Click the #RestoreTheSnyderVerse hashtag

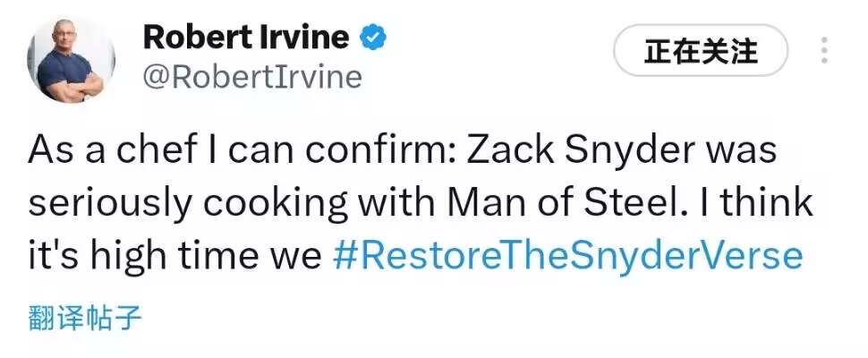[567, 256]
